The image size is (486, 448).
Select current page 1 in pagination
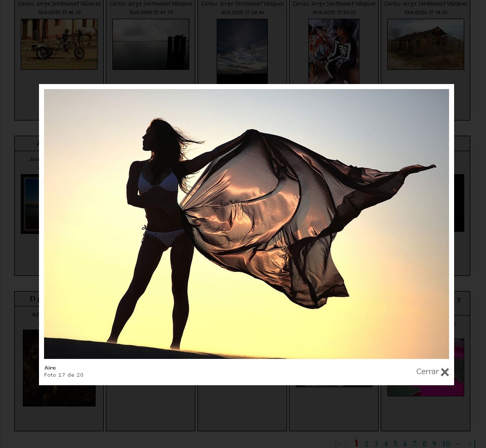tap(356, 443)
